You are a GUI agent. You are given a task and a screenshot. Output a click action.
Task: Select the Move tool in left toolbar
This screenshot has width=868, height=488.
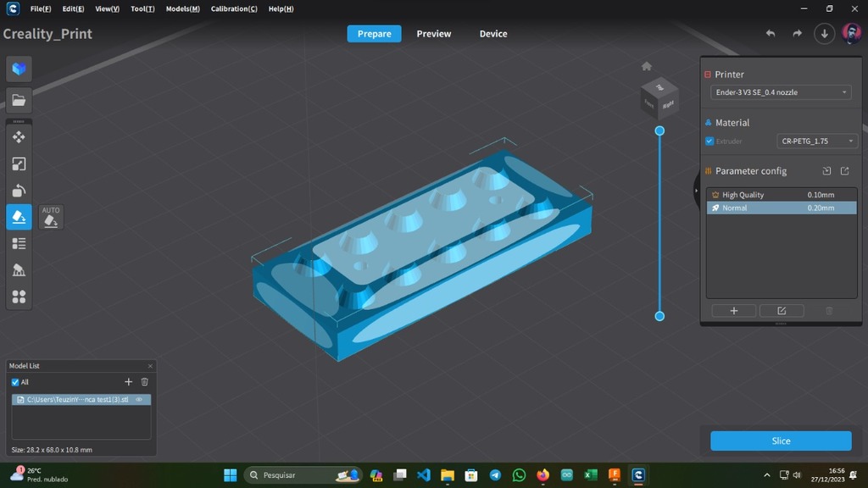tap(19, 137)
